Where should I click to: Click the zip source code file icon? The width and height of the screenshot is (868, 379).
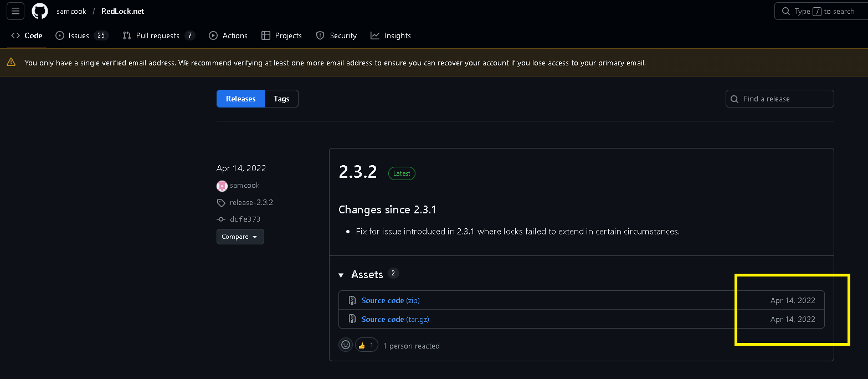352,300
